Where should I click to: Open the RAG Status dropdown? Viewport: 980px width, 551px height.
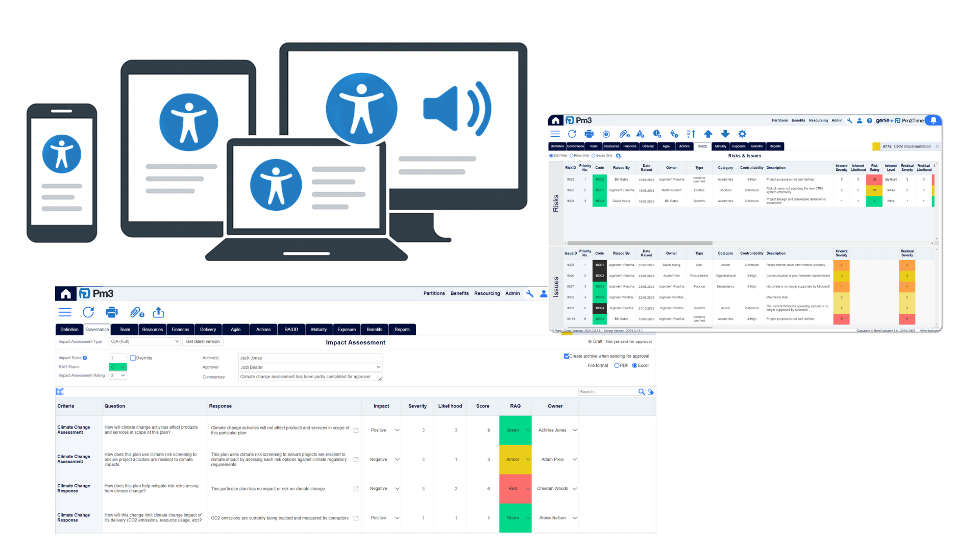point(118,367)
